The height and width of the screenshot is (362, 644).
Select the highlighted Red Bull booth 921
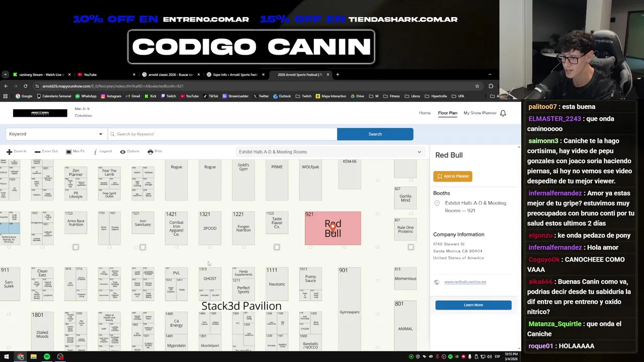[333, 228]
